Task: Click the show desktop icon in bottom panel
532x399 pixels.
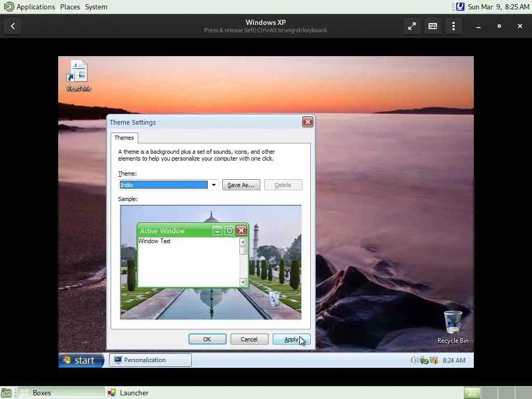Action: pos(6,393)
